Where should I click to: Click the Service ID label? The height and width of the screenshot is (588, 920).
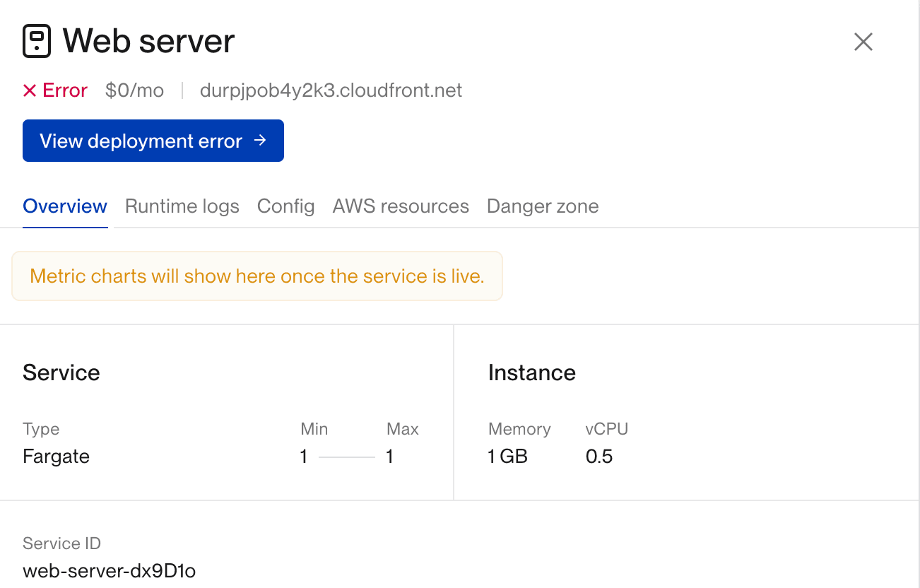point(62,543)
